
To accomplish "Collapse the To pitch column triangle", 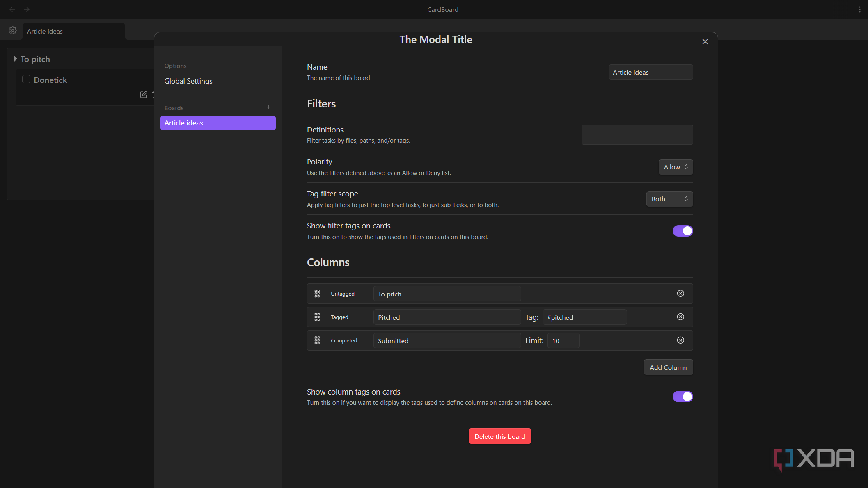I will (15, 59).
